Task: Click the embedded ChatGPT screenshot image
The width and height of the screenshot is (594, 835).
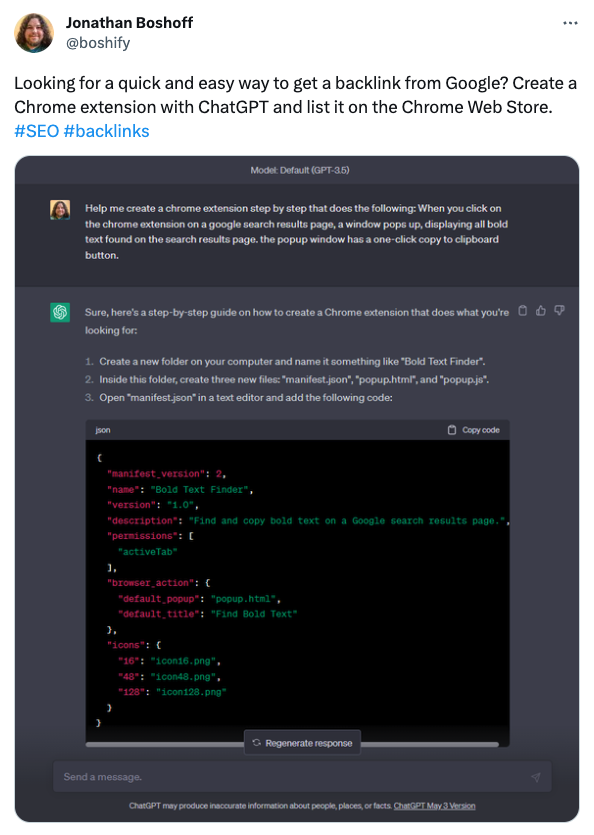Action: (297, 489)
